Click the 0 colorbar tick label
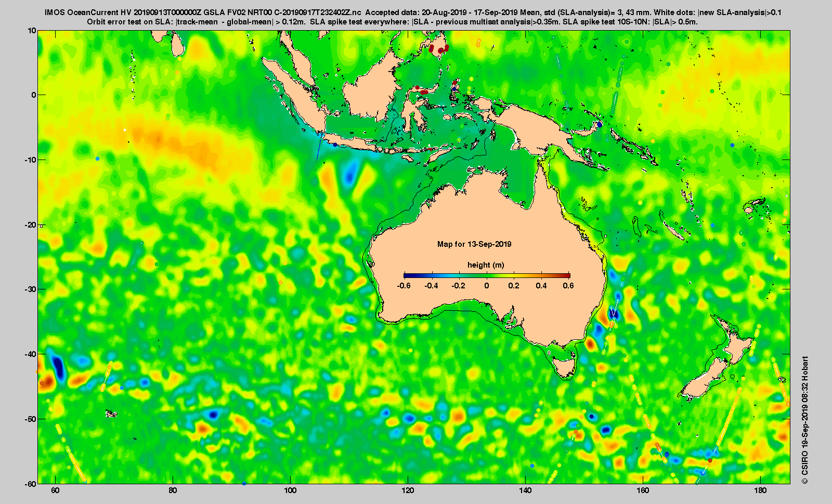 [x=487, y=286]
